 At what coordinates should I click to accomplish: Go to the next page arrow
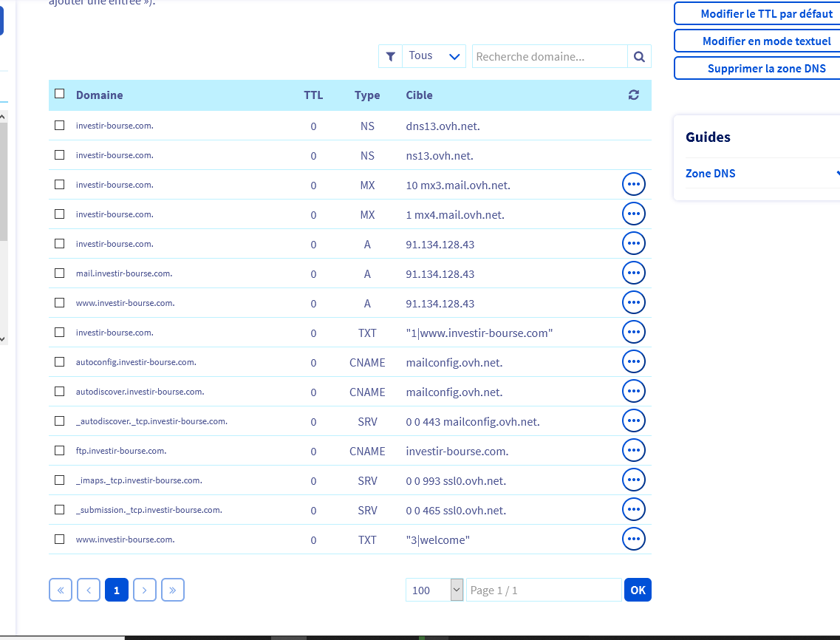click(145, 590)
